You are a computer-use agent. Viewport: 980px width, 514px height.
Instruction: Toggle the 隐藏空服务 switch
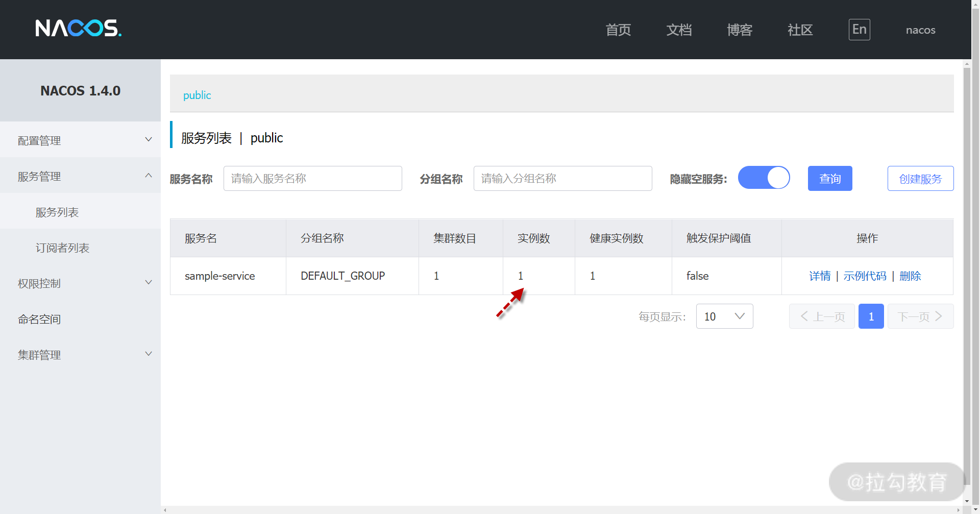click(x=764, y=178)
